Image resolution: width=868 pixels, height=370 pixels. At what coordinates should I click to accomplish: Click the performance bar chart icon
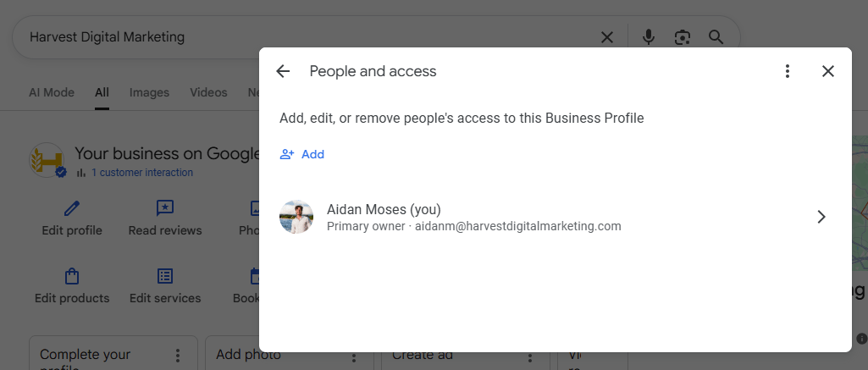81,173
